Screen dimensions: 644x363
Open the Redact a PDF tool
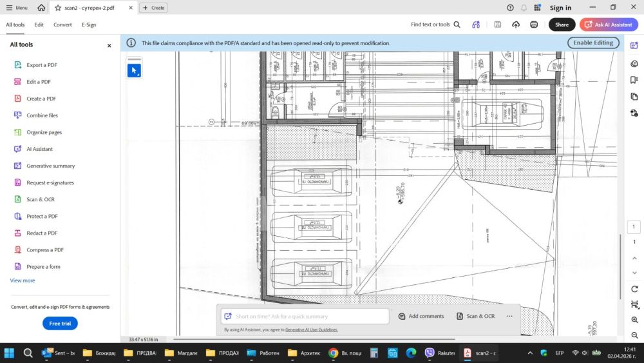42,233
